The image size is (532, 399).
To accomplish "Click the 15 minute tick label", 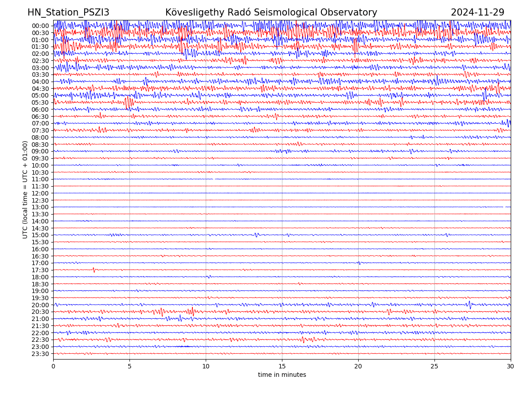I will point(282,367).
